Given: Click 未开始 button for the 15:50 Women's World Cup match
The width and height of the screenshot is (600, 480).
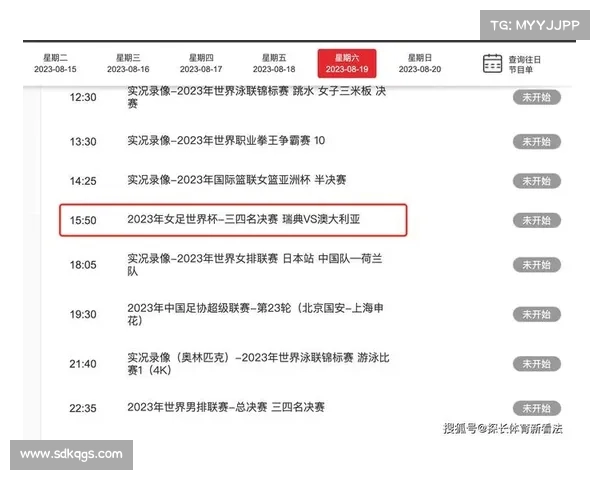Looking at the screenshot, I should [537, 220].
